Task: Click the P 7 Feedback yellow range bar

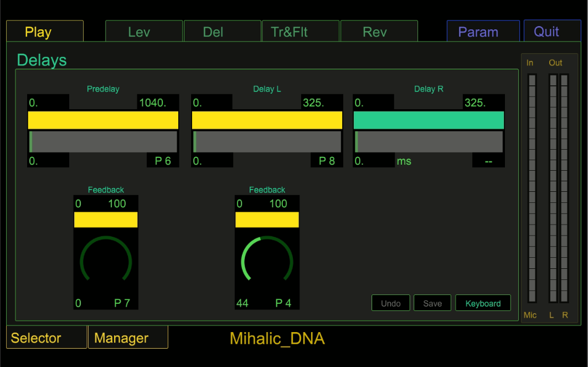Action: tap(106, 220)
